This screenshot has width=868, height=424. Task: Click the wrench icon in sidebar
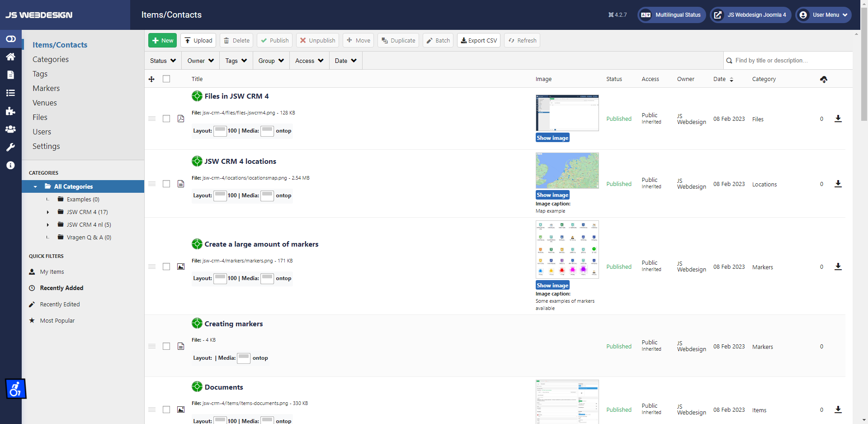pos(10,147)
